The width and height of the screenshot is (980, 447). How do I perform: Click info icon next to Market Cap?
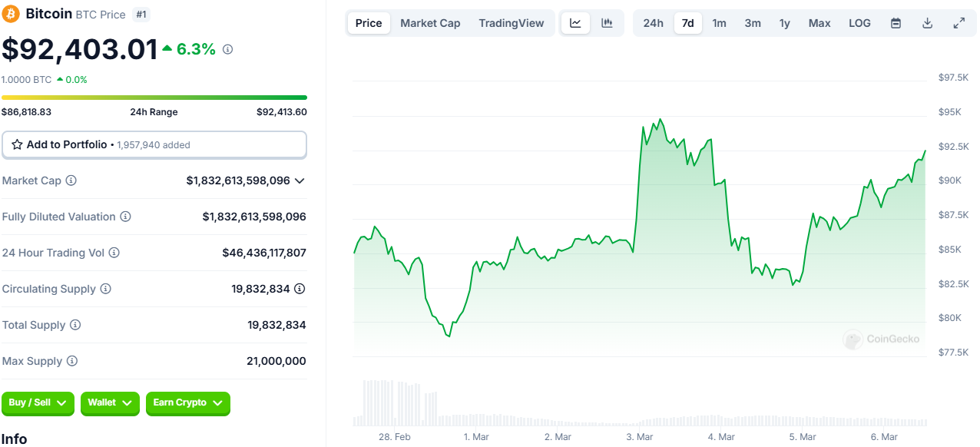coord(71,180)
